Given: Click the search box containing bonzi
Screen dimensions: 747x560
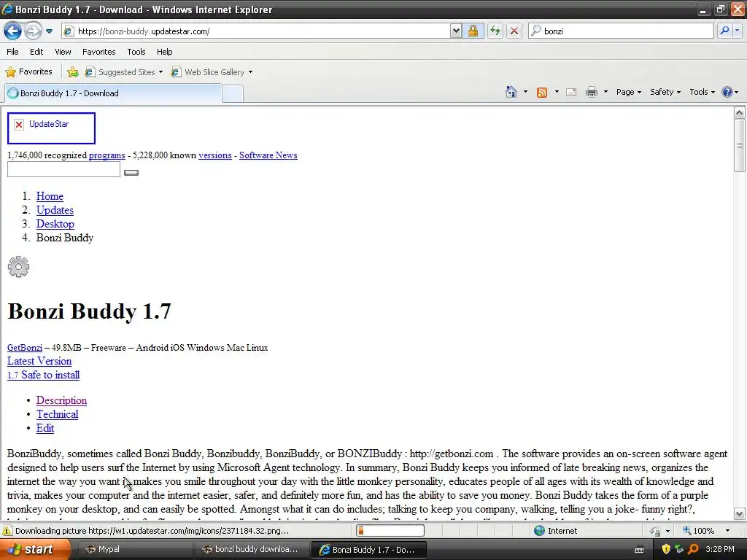Looking at the screenshot, I should [x=622, y=31].
